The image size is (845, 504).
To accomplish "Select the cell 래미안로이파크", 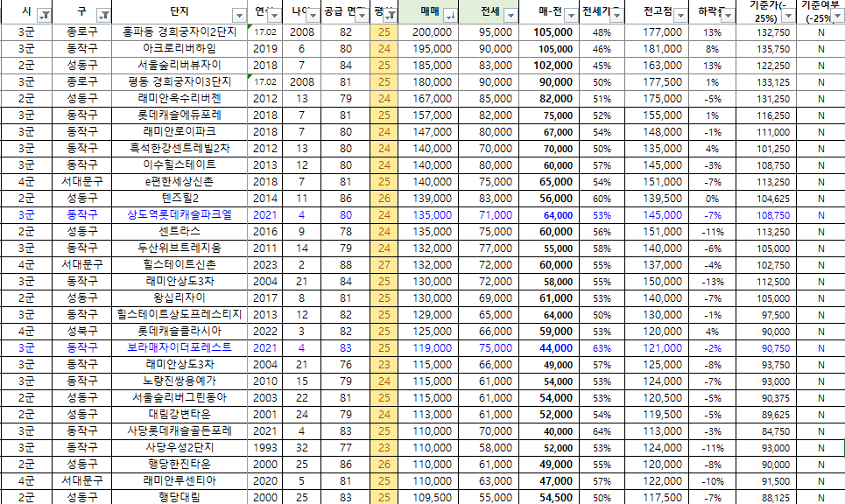I will pyautogui.click(x=180, y=132).
